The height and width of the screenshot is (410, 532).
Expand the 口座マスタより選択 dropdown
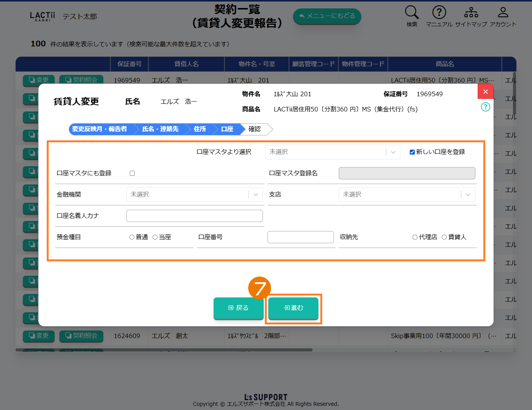[x=332, y=152]
